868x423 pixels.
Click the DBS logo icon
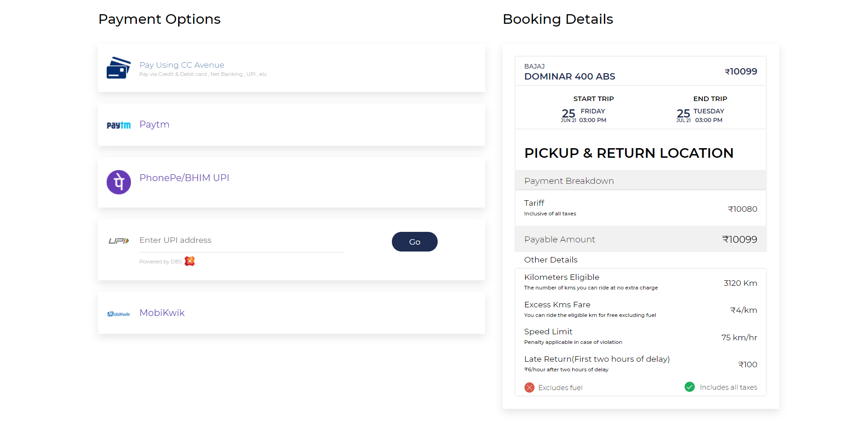click(x=190, y=261)
